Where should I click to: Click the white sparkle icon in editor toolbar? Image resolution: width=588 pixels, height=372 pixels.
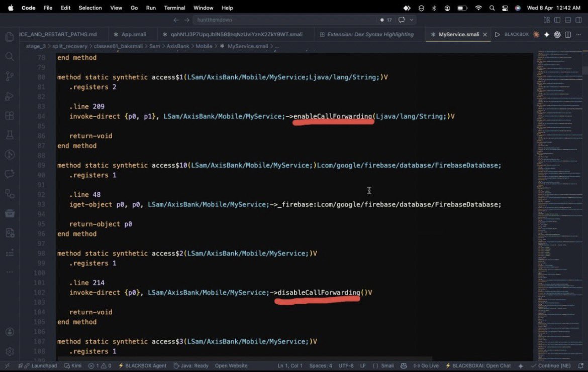(x=547, y=35)
